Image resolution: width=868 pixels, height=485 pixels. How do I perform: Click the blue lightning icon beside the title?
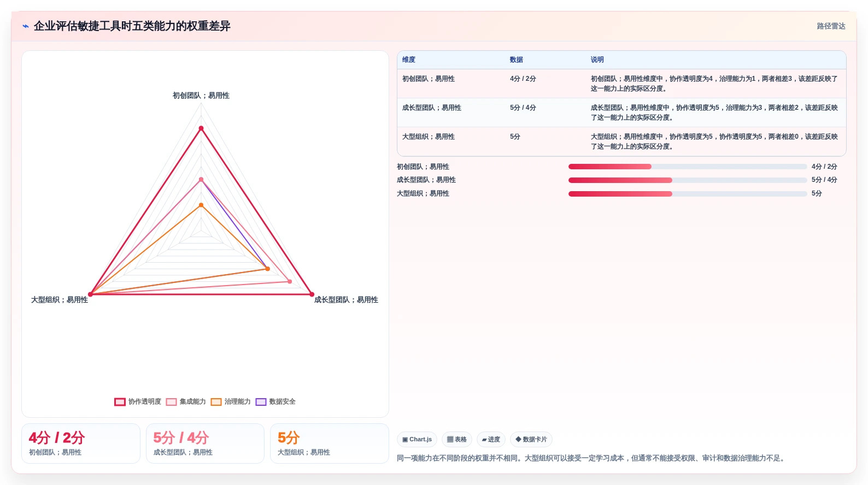coord(26,26)
